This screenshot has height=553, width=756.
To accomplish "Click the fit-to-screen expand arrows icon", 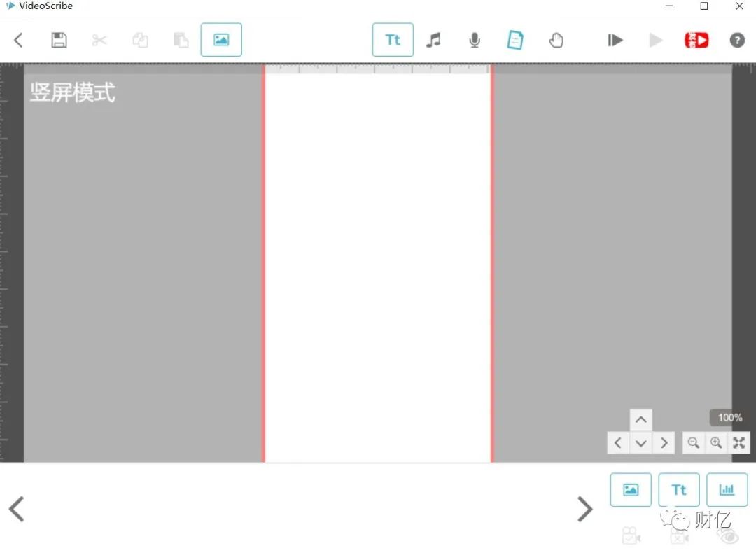I will pyautogui.click(x=738, y=442).
